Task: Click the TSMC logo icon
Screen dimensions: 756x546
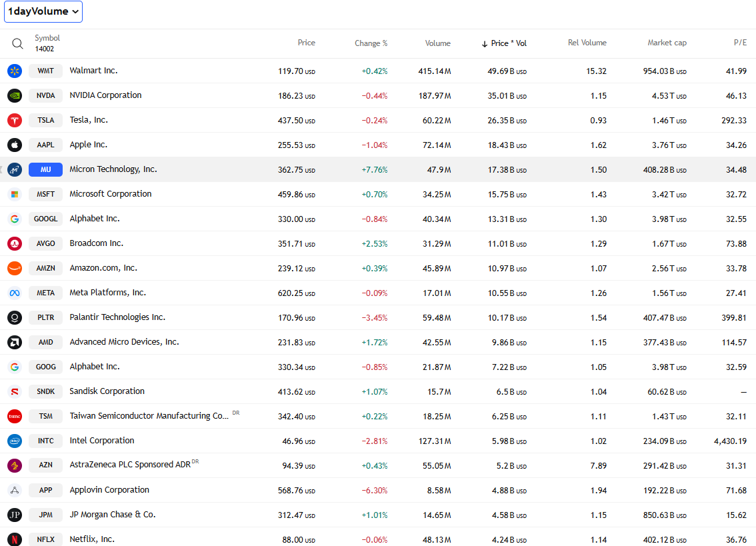Action: click(15, 416)
